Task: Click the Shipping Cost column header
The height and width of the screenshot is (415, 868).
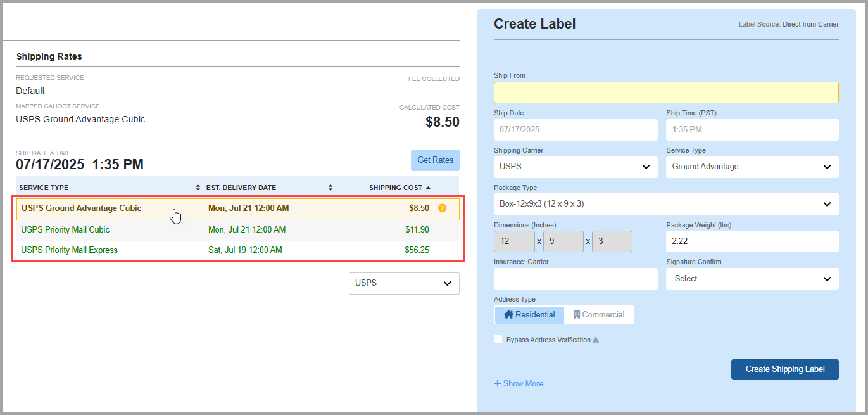Action: 395,188
